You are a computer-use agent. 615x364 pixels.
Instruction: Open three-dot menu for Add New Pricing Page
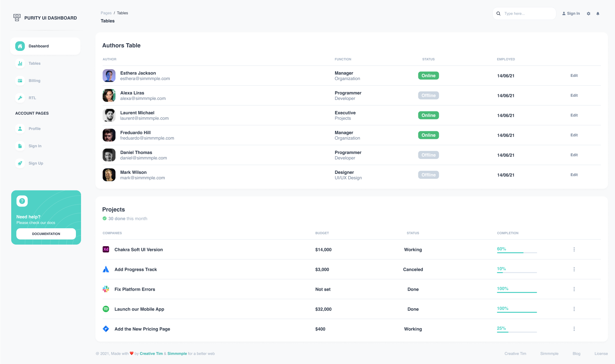(x=574, y=329)
